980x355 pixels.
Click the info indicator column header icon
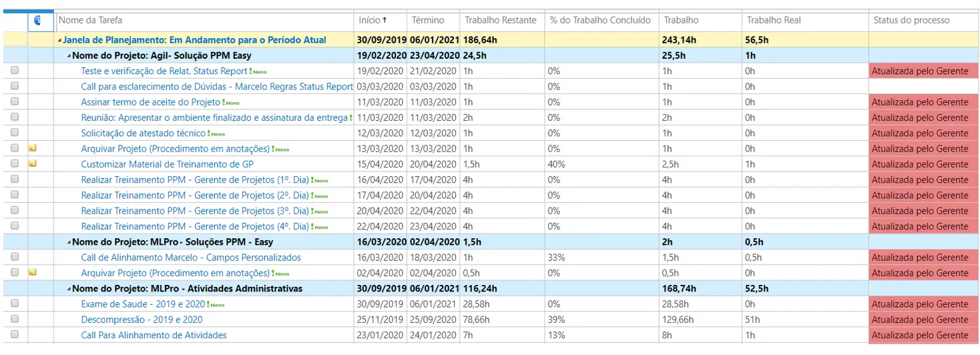point(37,21)
